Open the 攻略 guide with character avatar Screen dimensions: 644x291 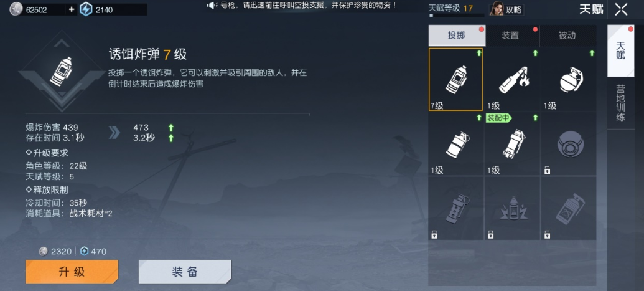[506, 9]
